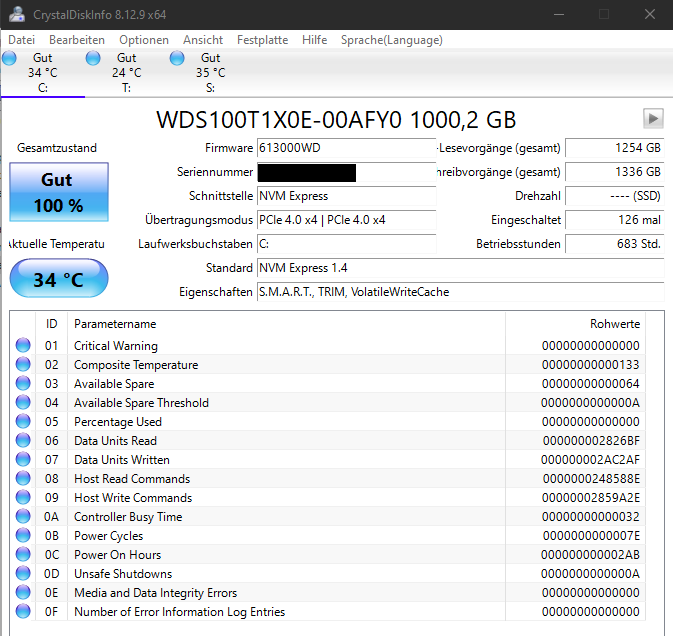673x636 pixels.
Task: Click the status orb beside Power Cycles
Action: [x=23, y=535]
